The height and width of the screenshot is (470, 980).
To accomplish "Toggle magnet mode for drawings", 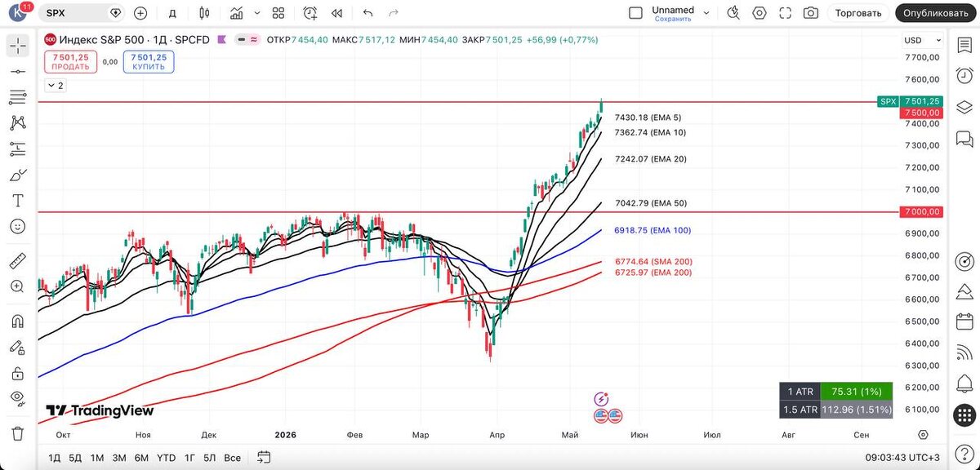I will [x=18, y=321].
